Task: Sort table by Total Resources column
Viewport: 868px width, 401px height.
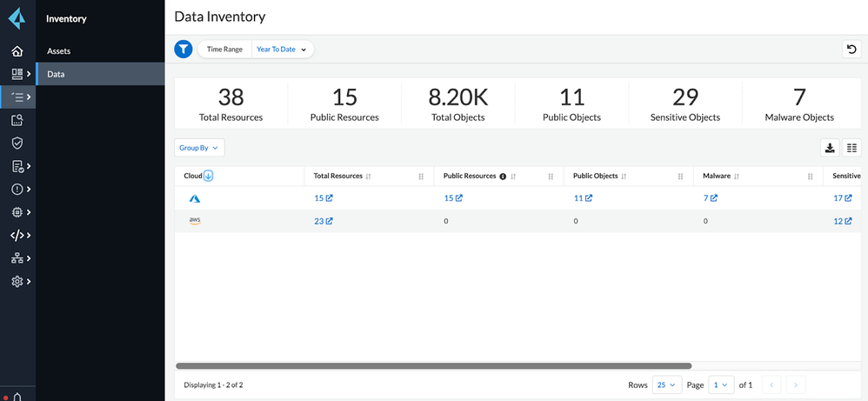Action: pyautogui.click(x=369, y=177)
